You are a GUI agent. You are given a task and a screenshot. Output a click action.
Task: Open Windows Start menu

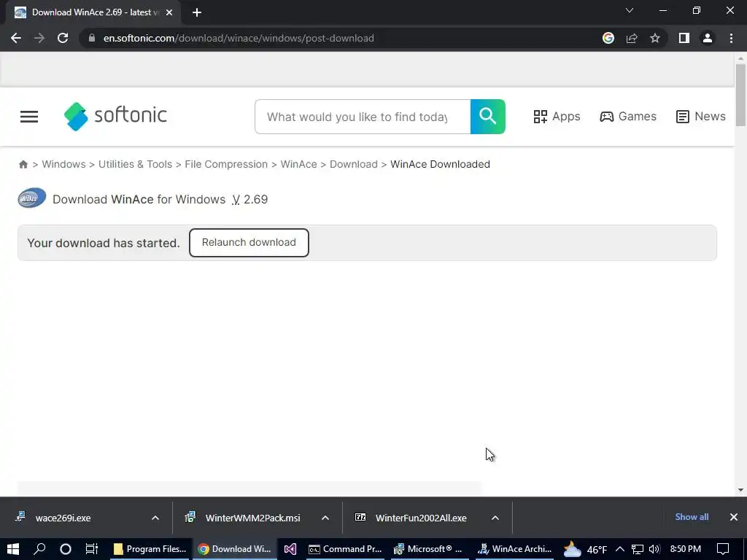(x=13, y=549)
